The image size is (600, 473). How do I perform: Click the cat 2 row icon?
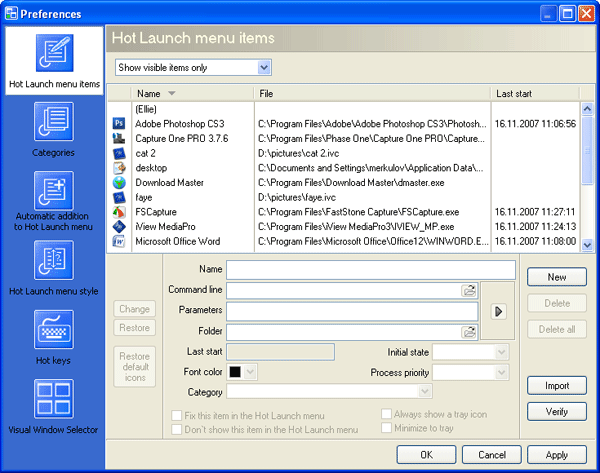(x=119, y=153)
